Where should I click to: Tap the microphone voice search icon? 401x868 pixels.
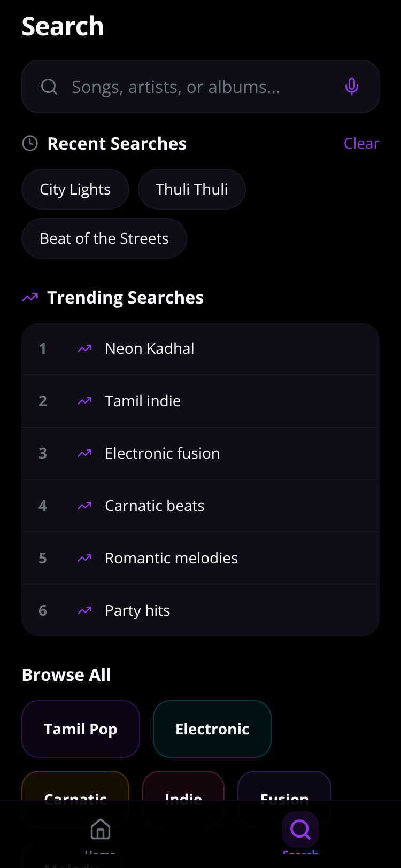(351, 87)
